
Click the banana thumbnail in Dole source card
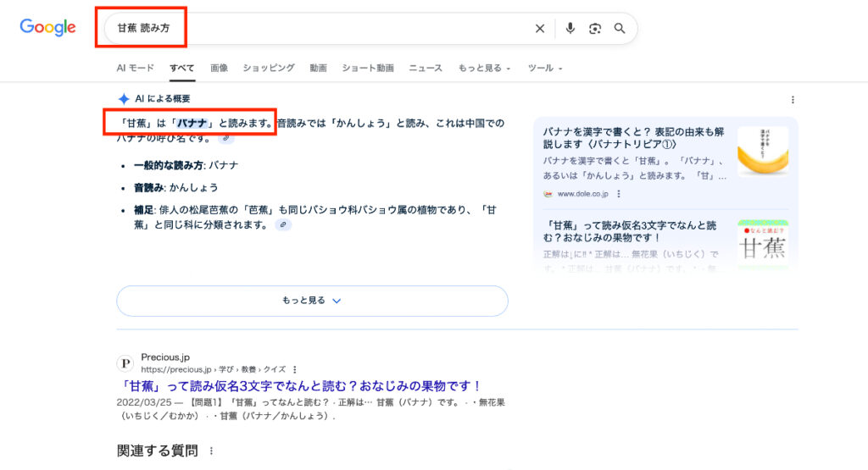click(763, 152)
